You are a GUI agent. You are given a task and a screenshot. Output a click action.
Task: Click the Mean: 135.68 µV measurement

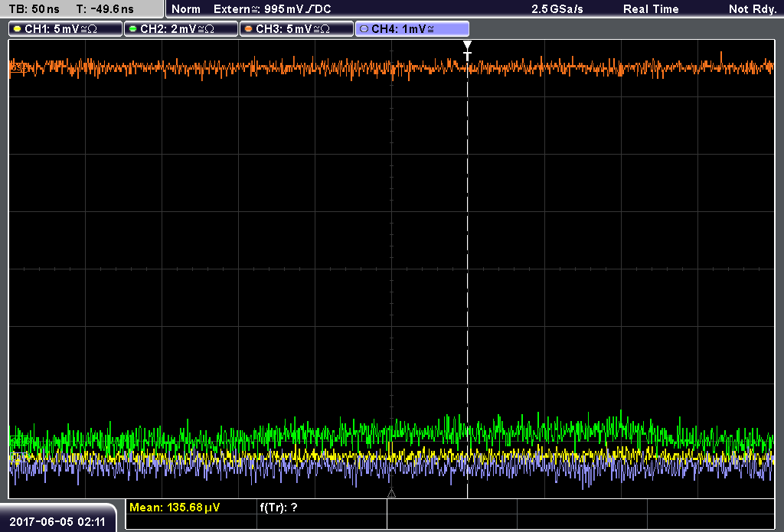[x=175, y=508]
